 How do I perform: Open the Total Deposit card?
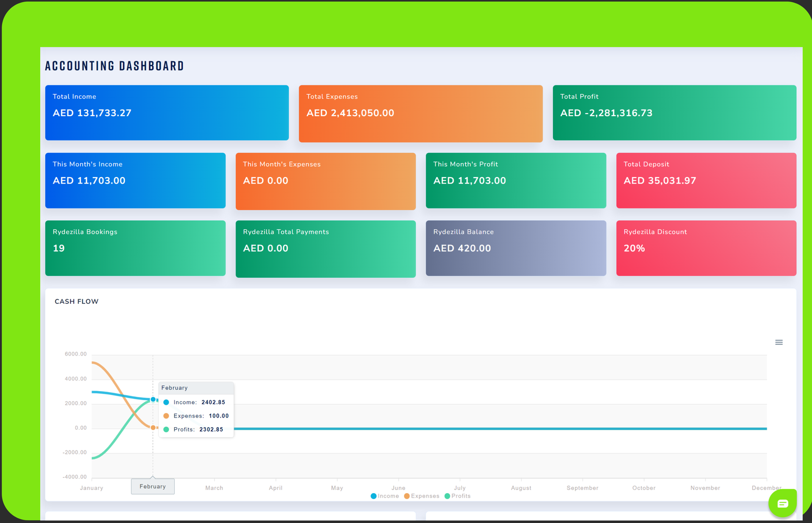(x=706, y=180)
